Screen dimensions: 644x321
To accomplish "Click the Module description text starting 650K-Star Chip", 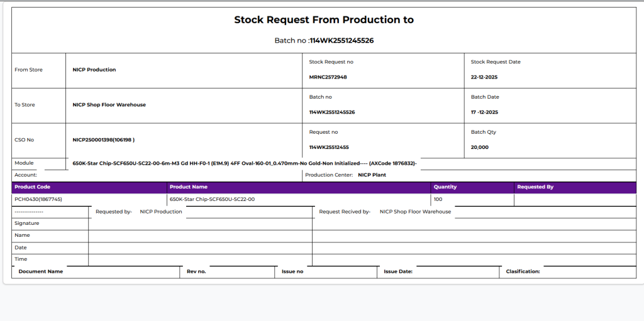I will click(245, 163).
